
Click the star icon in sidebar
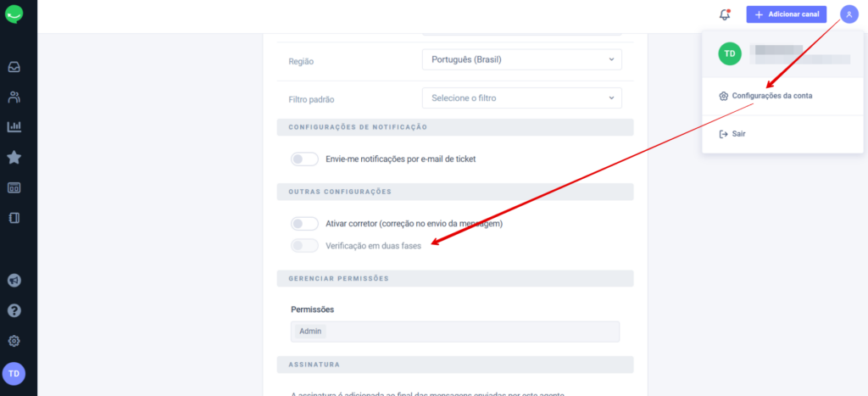[x=14, y=157]
